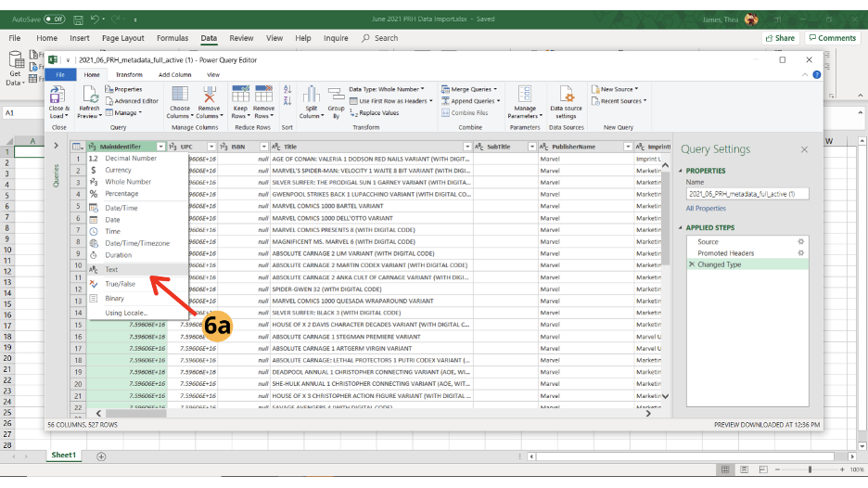Select Text data type from the menu
The width and height of the screenshot is (868, 488).
[138, 270]
